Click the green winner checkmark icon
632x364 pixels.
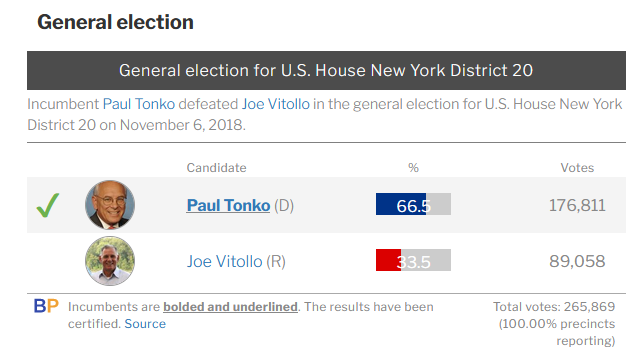(48, 205)
